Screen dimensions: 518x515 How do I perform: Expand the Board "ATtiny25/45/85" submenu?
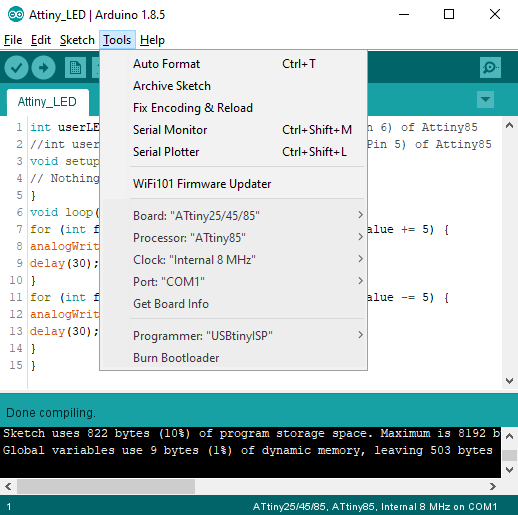[247, 215]
